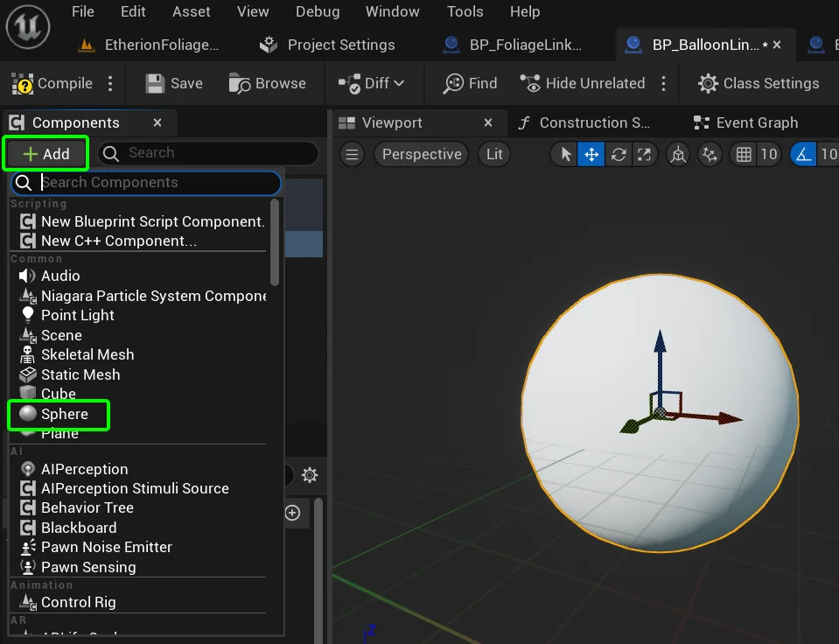Activate the rotate tool in viewport toolbar
The image size is (839, 644).
click(619, 155)
